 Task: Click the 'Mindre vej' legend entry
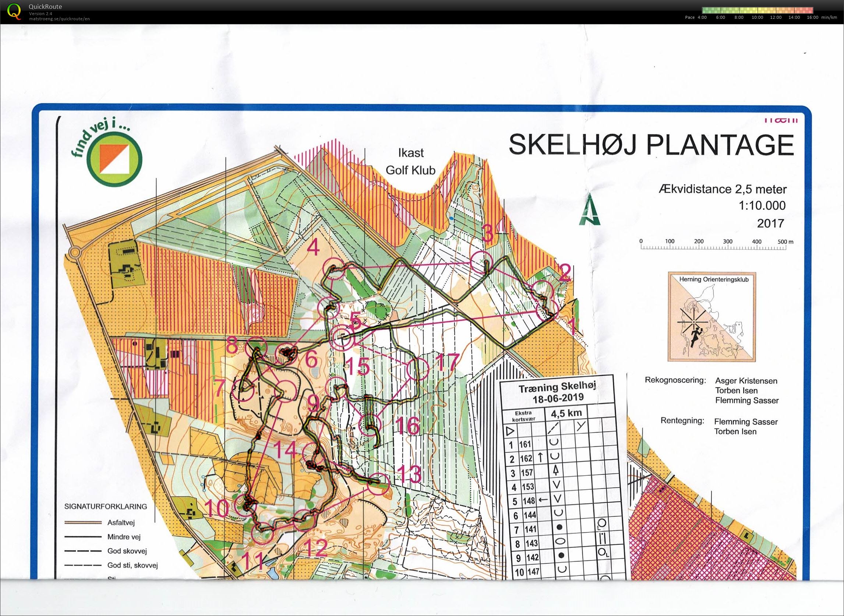pos(124,537)
